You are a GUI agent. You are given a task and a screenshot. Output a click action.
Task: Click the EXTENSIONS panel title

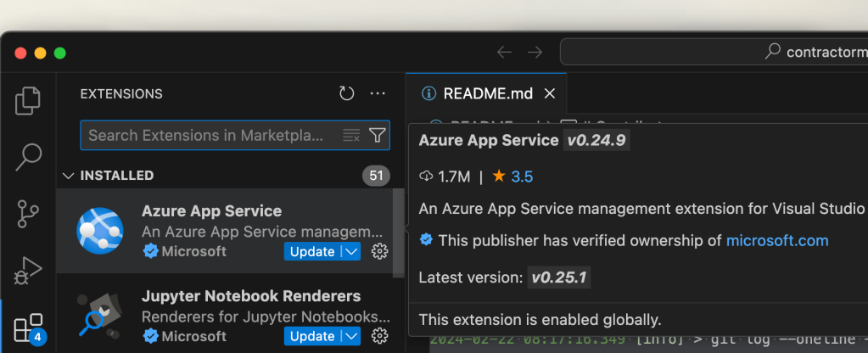(x=121, y=94)
